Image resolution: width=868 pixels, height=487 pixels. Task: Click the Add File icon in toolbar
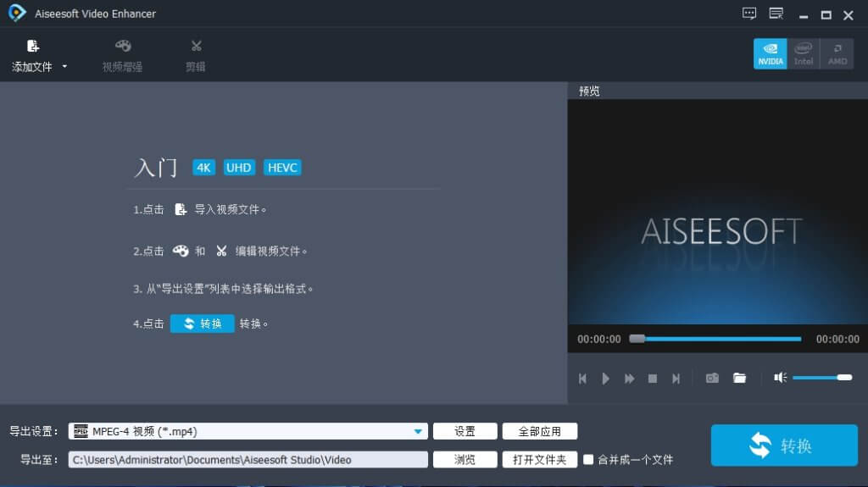pos(33,47)
